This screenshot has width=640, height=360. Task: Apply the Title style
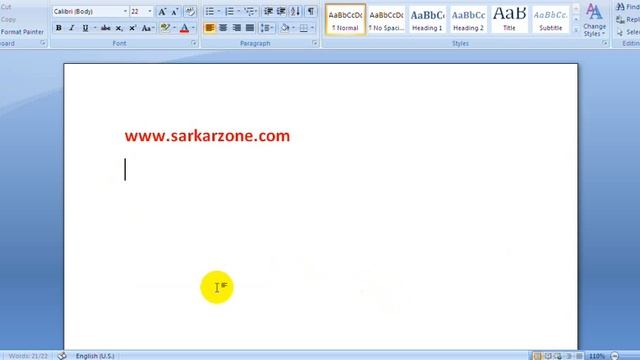tap(509, 20)
